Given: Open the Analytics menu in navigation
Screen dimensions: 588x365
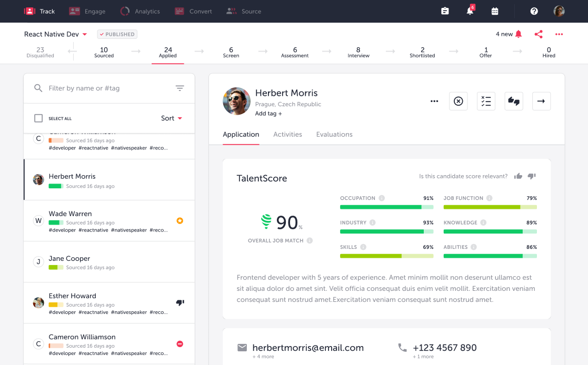Looking at the screenshot, I should 140,11.
